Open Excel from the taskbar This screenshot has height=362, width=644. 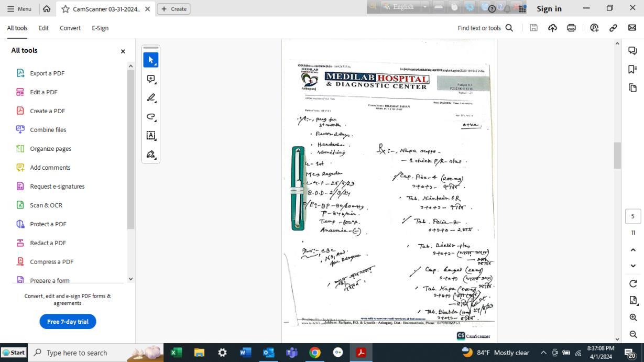(x=176, y=353)
